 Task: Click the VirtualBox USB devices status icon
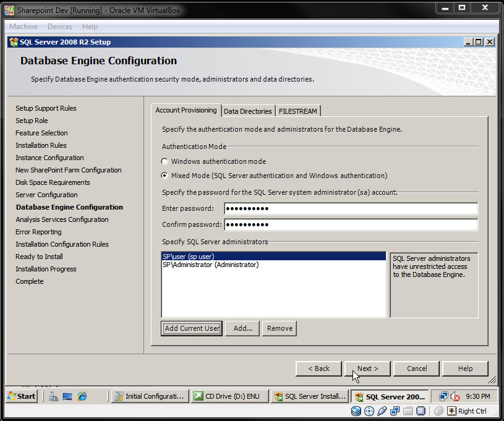coord(382,411)
